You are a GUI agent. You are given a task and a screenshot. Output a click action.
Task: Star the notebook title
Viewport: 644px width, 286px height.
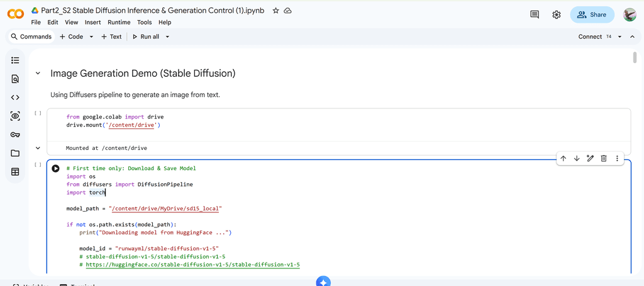pyautogui.click(x=275, y=11)
